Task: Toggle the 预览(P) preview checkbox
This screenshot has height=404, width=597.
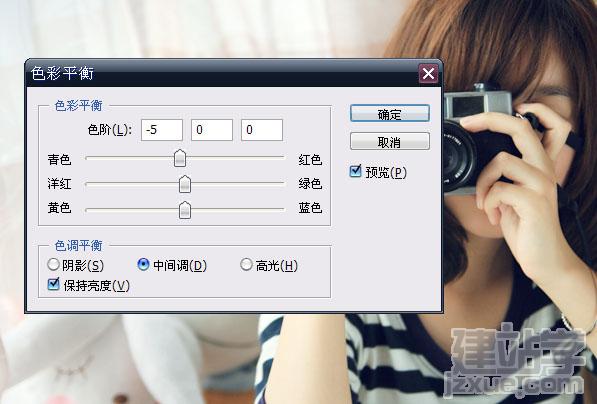Action: (355, 171)
